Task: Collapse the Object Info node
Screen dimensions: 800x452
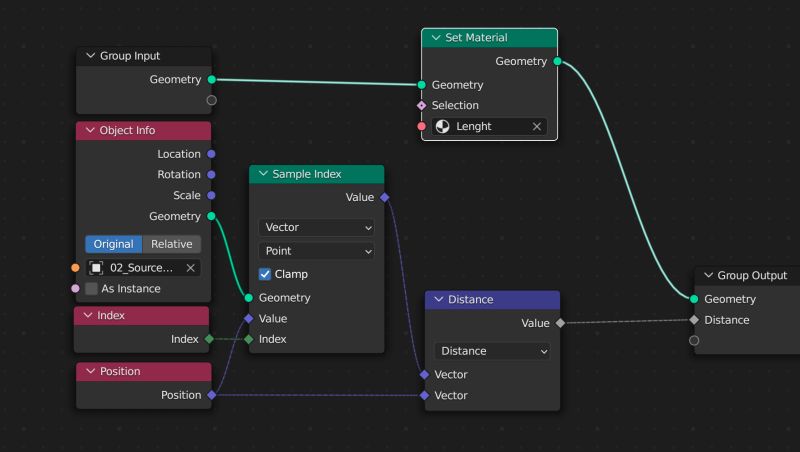Action: pos(90,130)
